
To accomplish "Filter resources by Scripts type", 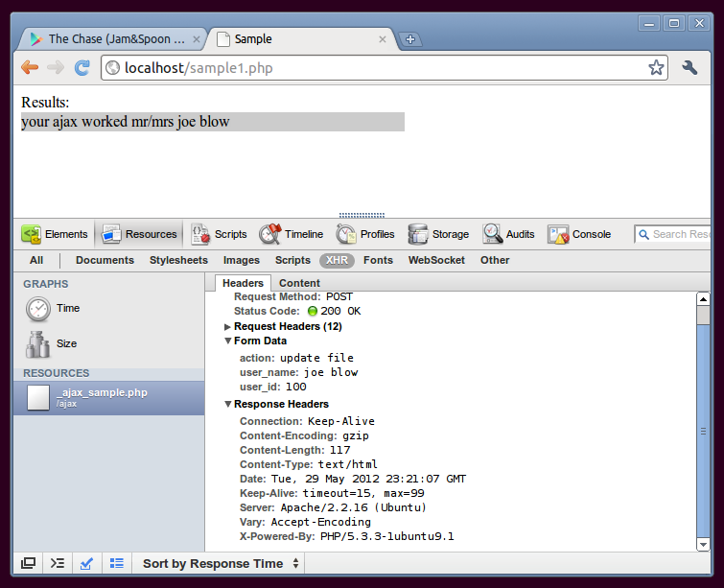I will 292,260.
